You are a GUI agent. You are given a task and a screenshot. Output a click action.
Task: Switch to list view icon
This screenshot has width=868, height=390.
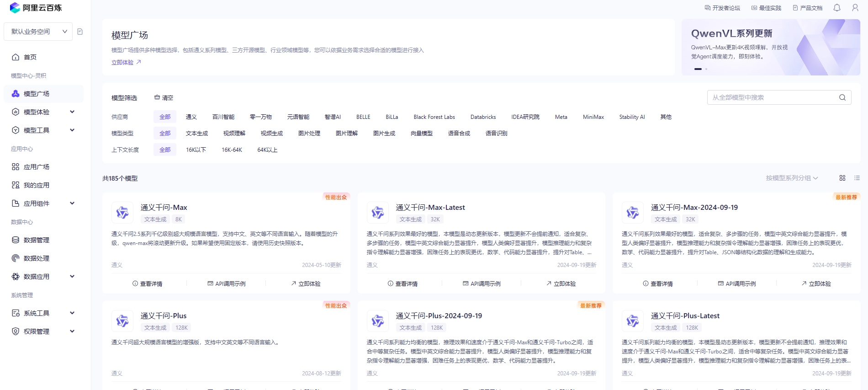tap(857, 178)
